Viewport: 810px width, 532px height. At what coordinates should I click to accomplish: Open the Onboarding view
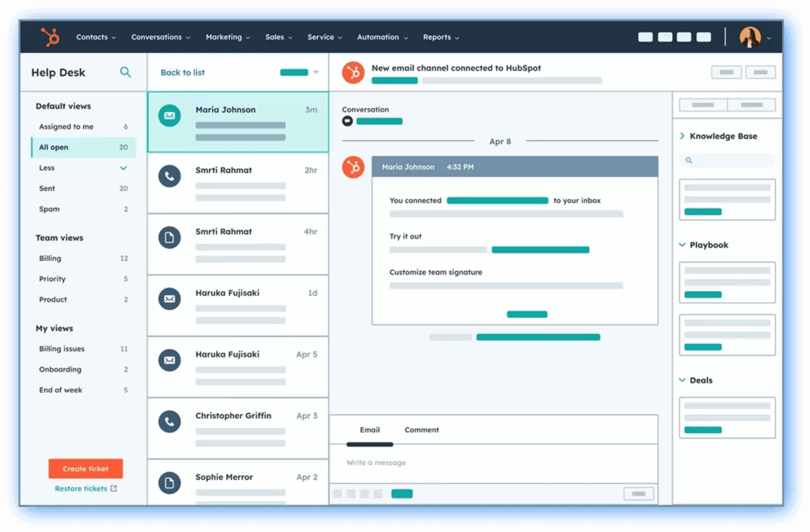[84, 369]
